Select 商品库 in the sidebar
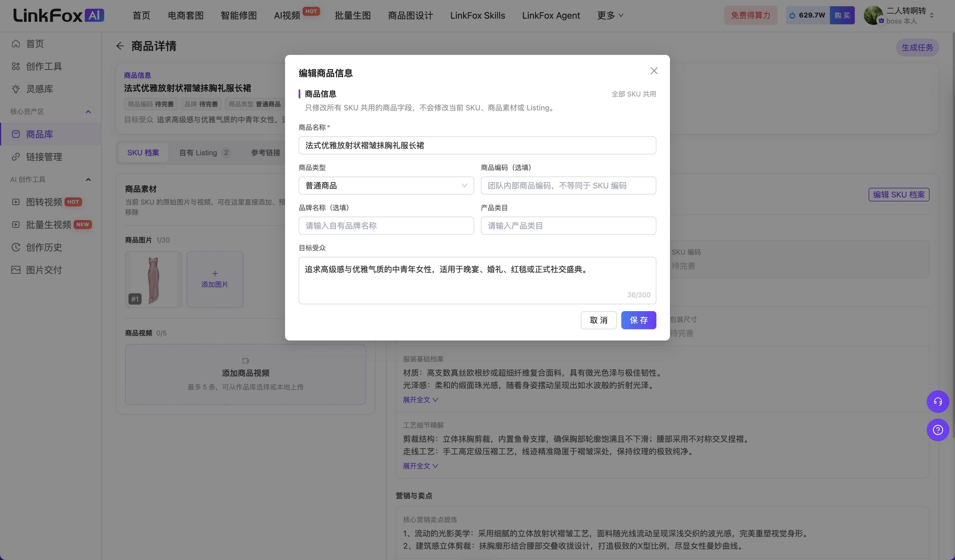The image size is (955, 560). (x=51, y=134)
